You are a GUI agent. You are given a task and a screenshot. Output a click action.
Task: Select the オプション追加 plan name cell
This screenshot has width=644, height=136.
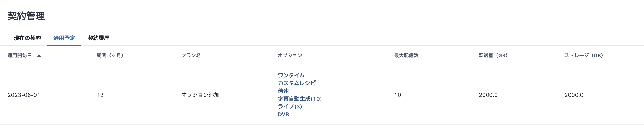[200, 95]
